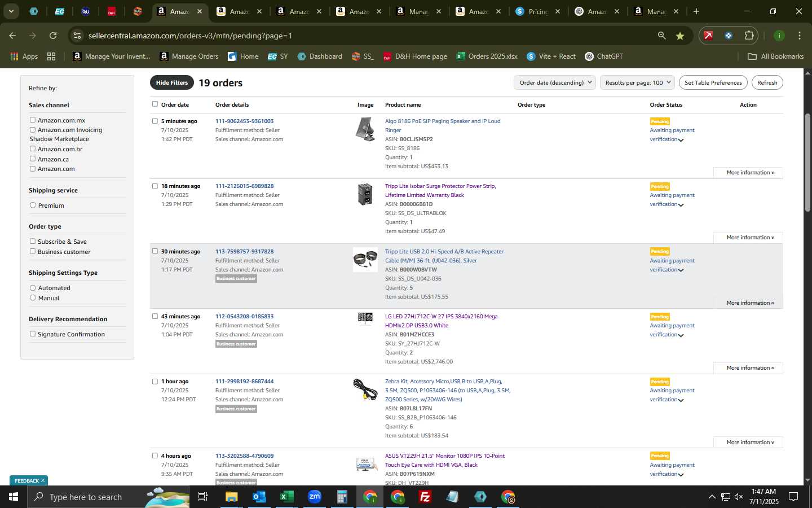Enable the Business customer filter
812x508 pixels.
tap(33, 251)
